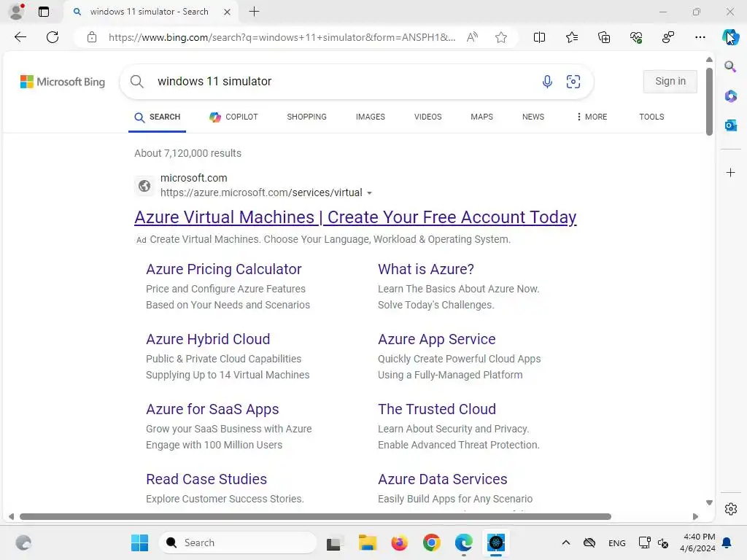This screenshot has height=560, width=747.
Task: Click Read aloud icon in address bar
Action: pyautogui.click(x=472, y=38)
